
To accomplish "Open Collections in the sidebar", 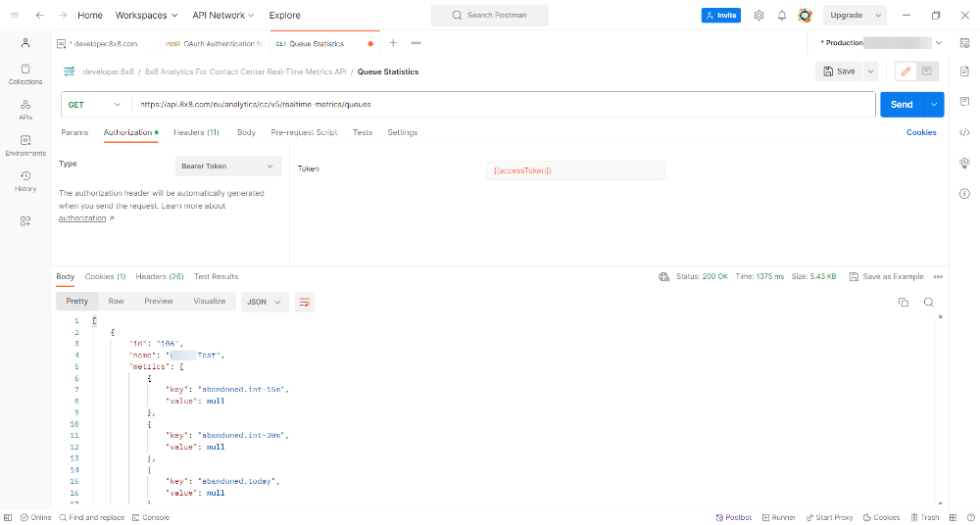I will click(x=25, y=74).
